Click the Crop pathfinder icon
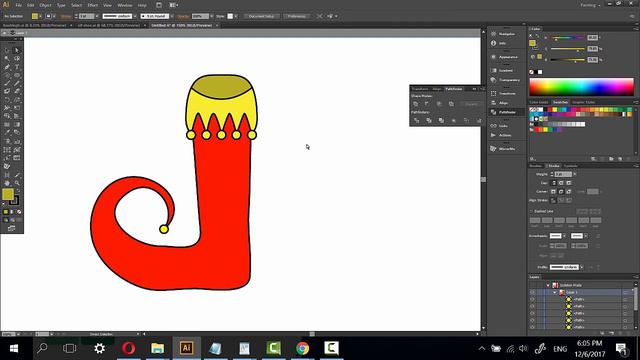Image resolution: width=640 pixels, height=360 pixels. click(x=453, y=120)
